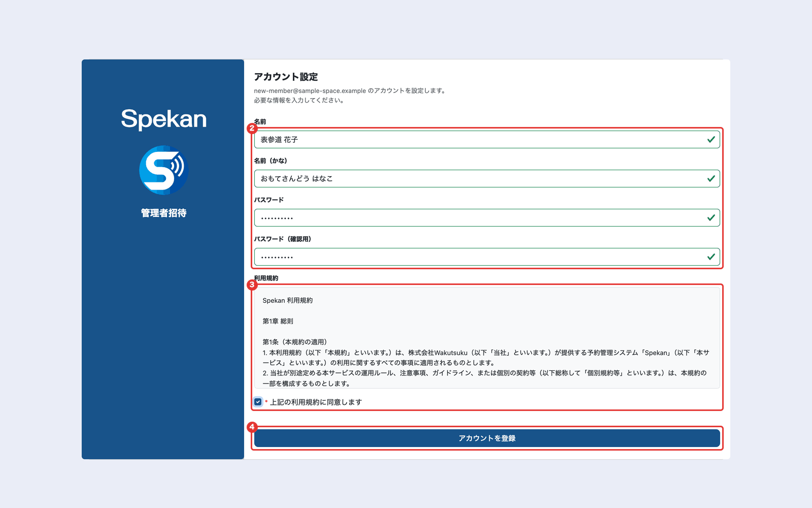Click the アカウント設定 page heading
Viewport: 812px width, 508px height.
point(286,77)
